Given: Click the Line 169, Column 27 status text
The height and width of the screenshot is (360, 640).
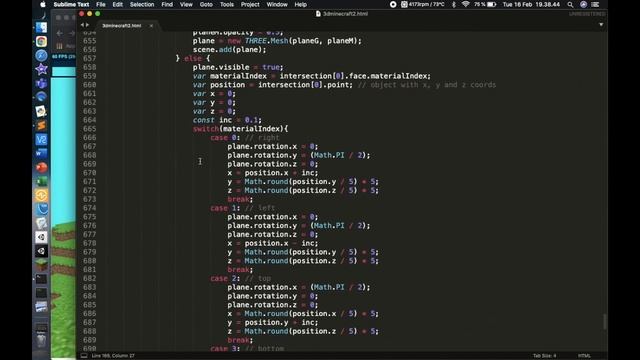Looking at the screenshot, I should (113, 356).
